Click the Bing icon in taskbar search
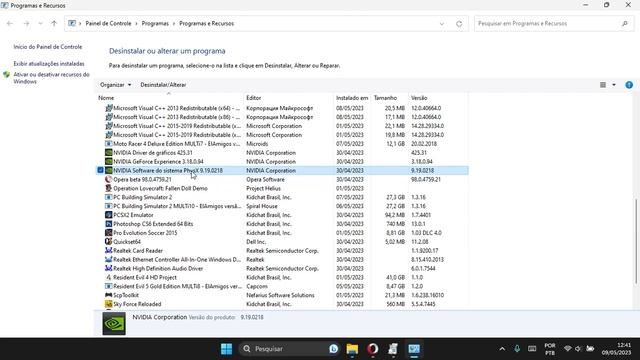This screenshot has width=640, height=360. (x=333, y=349)
